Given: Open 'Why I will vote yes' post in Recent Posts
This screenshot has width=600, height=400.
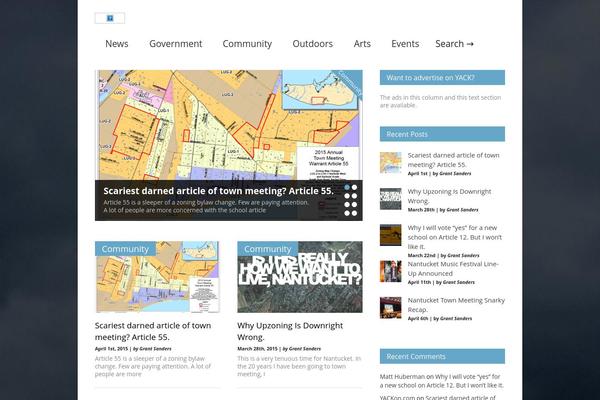Looking at the screenshot, I should point(455,237).
